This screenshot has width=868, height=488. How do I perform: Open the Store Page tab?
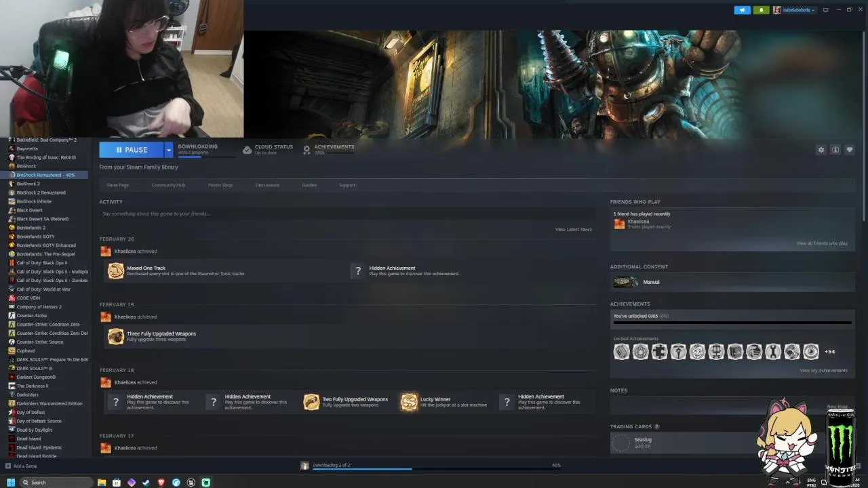pyautogui.click(x=117, y=185)
